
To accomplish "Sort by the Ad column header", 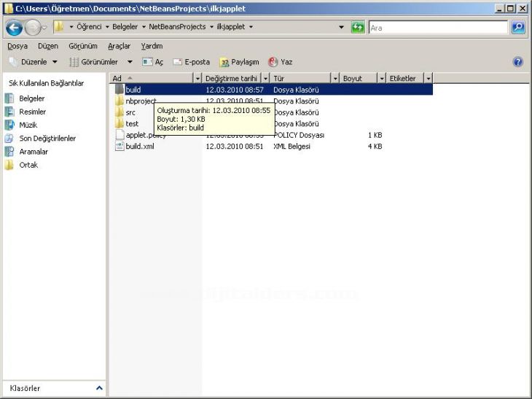I will (x=152, y=79).
